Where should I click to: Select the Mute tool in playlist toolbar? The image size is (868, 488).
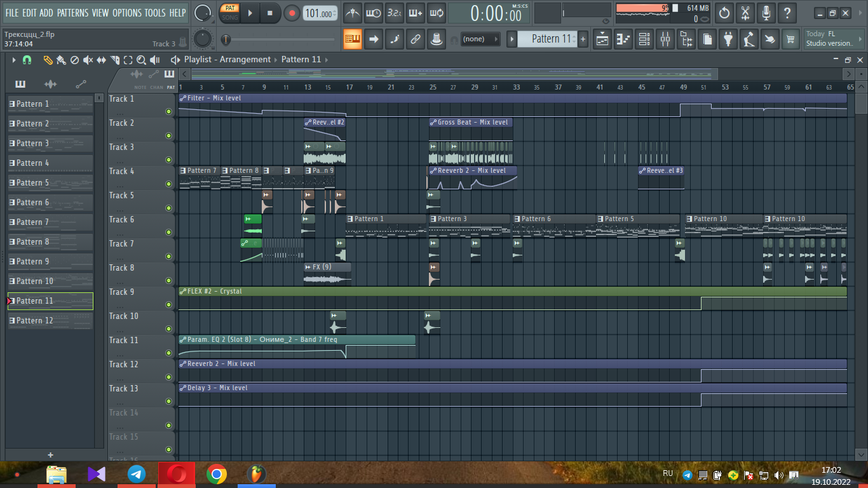pyautogui.click(x=88, y=60)
